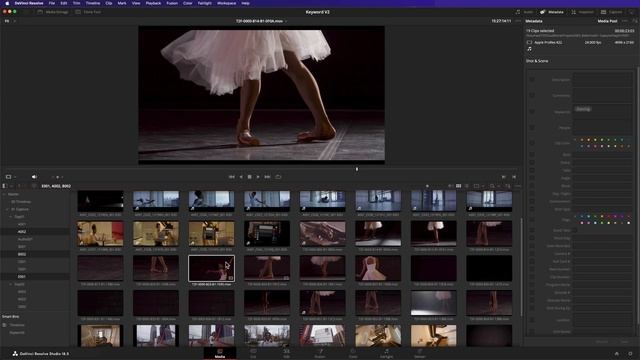Open the Capture panel
The width and height of the screenshot is (640, 360).
point(611,12)
